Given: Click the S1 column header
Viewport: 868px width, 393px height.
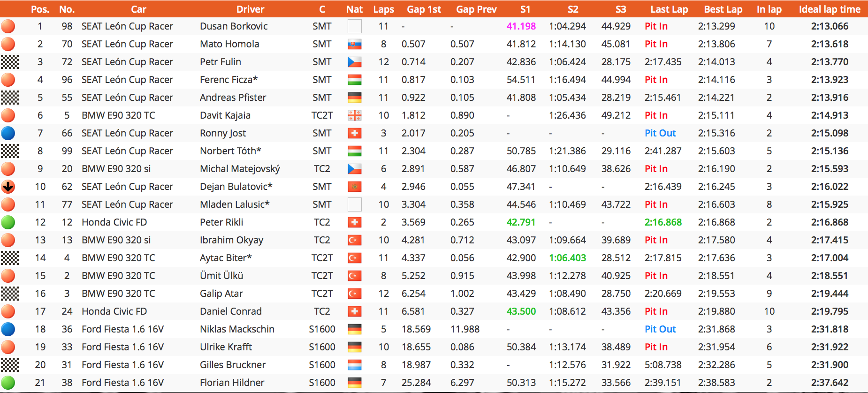Looking at the screenshot, I should point(525,9).
